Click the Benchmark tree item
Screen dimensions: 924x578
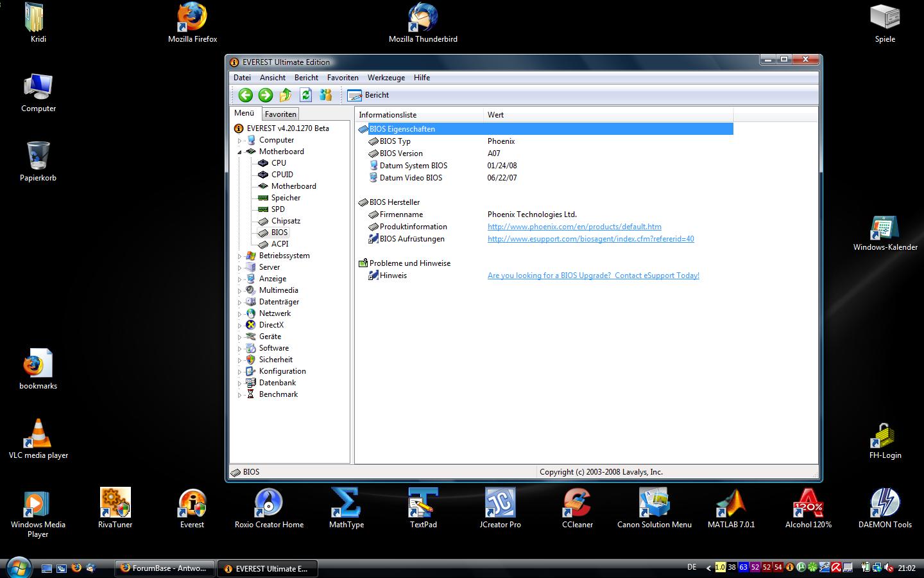pyautogui.click(x=278, y=394)
